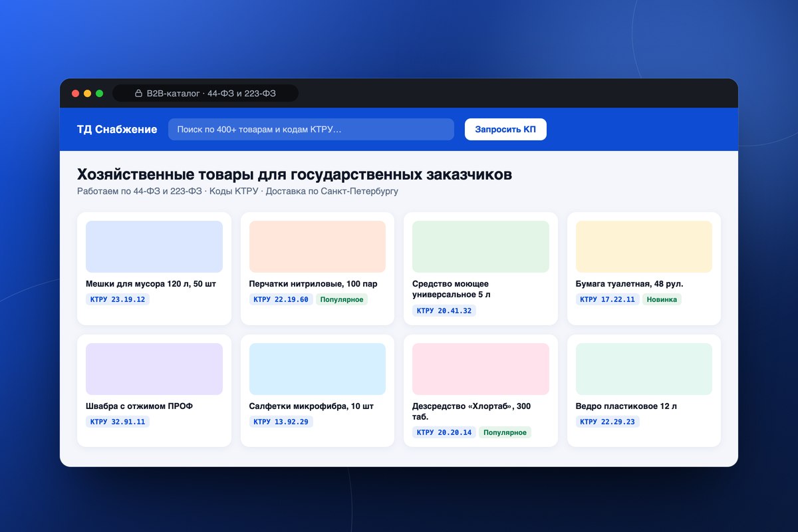
Task: Click the КТРУ 32.91.11 code tag
Action: tap(118, 422)
